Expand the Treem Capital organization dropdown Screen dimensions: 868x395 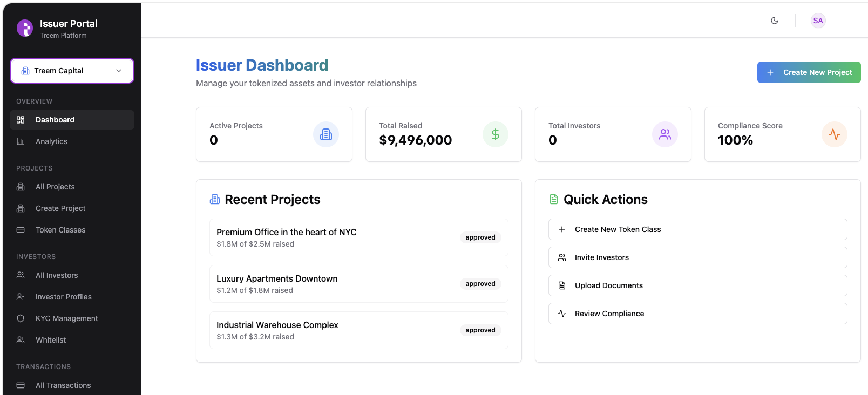[72, 71]
